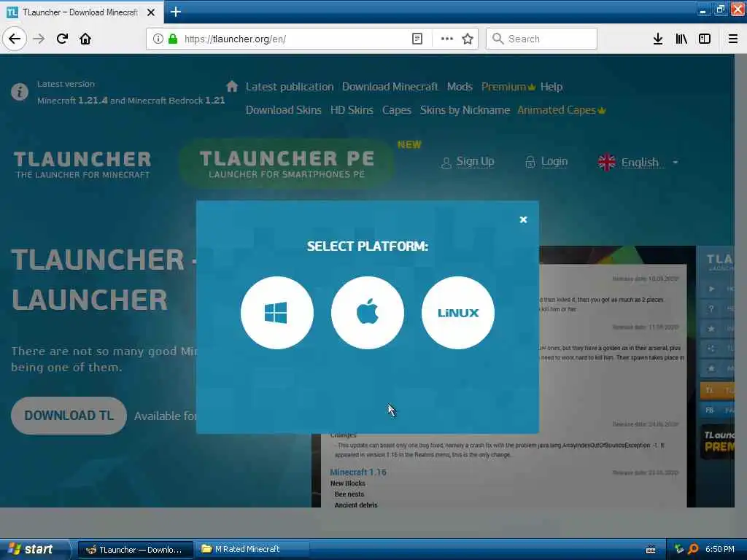Click the TLAUNCHER site logo

[82, 164]
